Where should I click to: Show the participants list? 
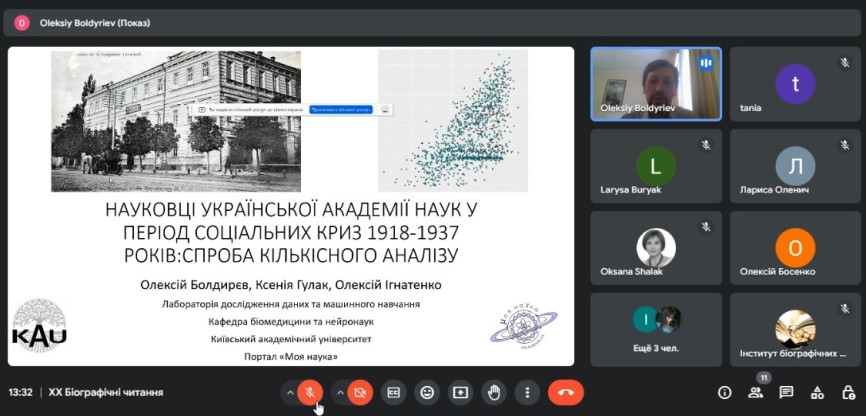click(756, 392)
